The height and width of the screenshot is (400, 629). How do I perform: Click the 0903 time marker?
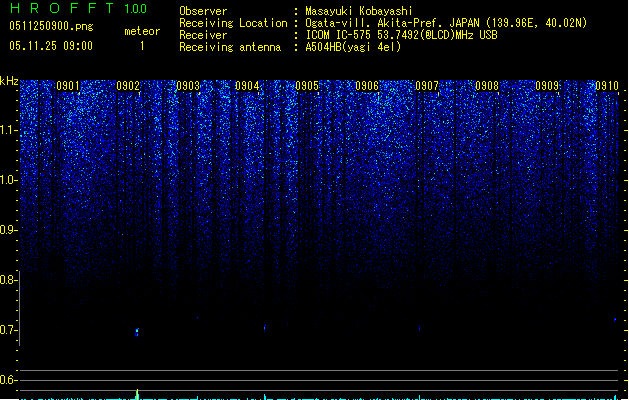pos(188,85)
